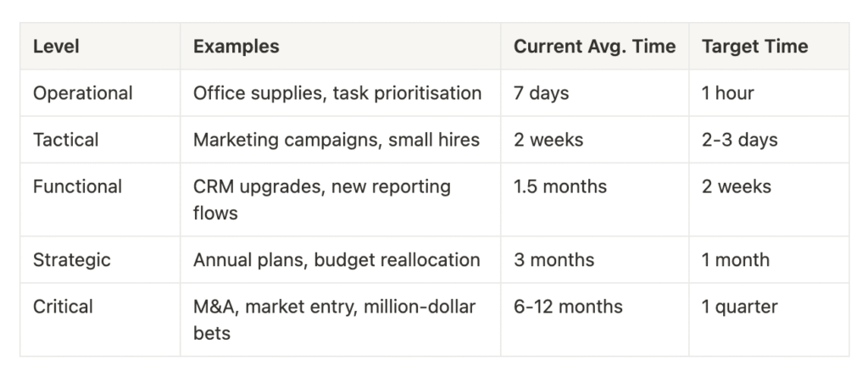Image resolution: width=868 pixels, height=377 pixels.
Task: Select the Annual plans, budget reallocation cell
Action: click(x=341, y=259)
